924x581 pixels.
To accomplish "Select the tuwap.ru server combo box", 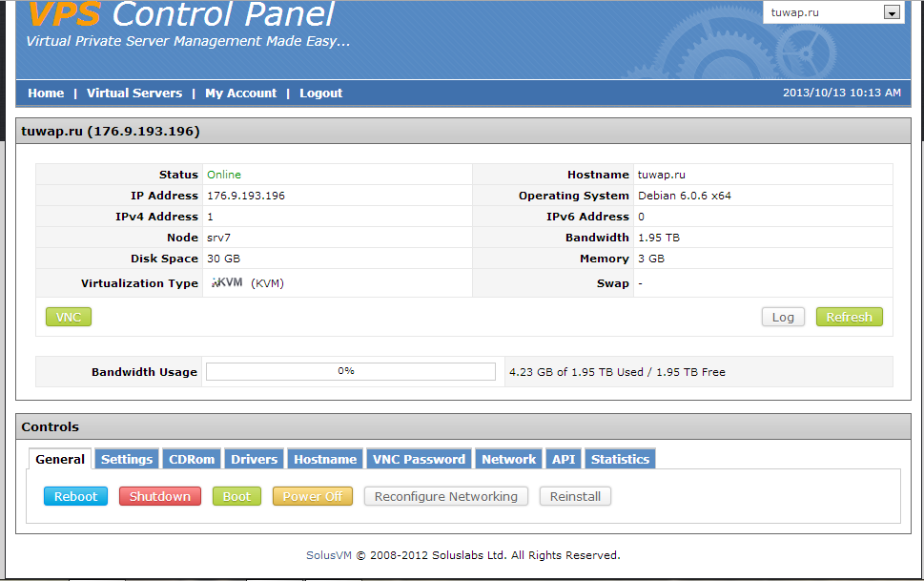I will (x=823, y=12).
